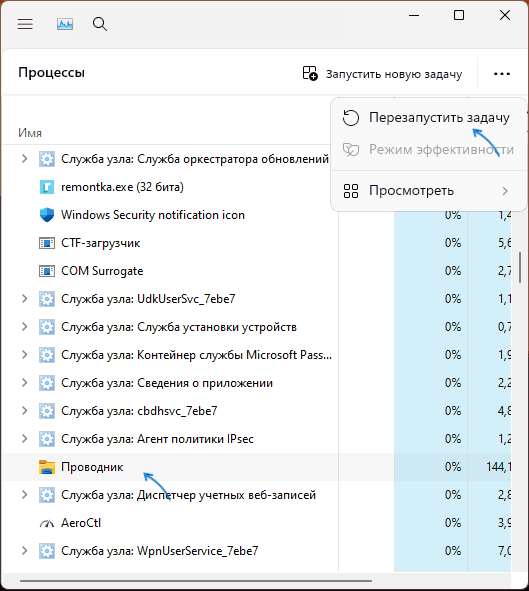Click gear icon of UdkUserSvc_7ebe7 service
Viewport: 529px width, 591px height.
[47, 299]
